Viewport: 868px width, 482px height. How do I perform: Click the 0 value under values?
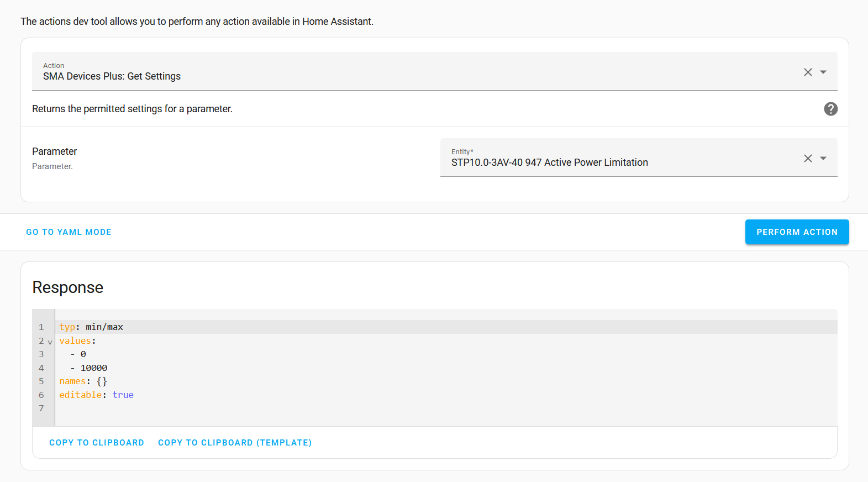[x=83, y=354]
